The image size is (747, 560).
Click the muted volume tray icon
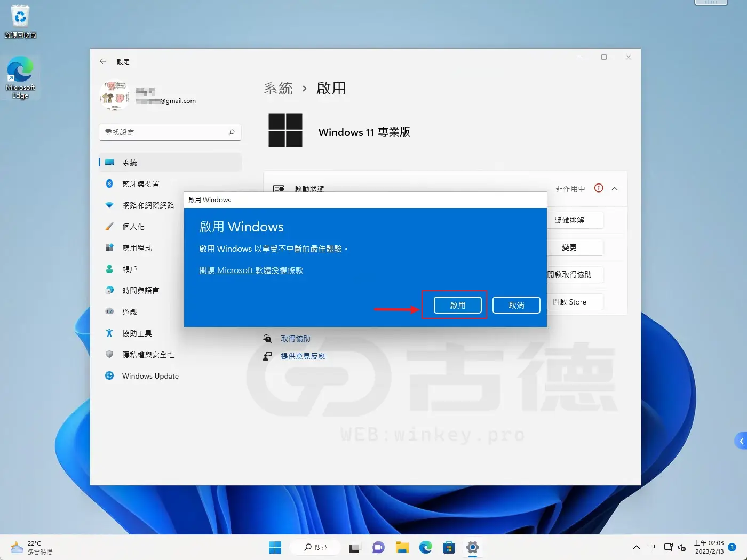(x=682, y=548)
